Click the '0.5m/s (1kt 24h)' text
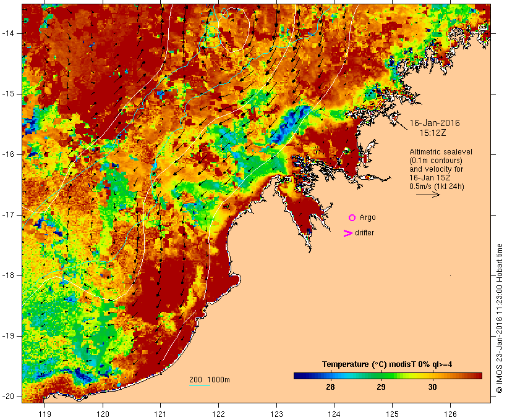The width and height of the screenshot is (507, 420). (x=437, y=187)
